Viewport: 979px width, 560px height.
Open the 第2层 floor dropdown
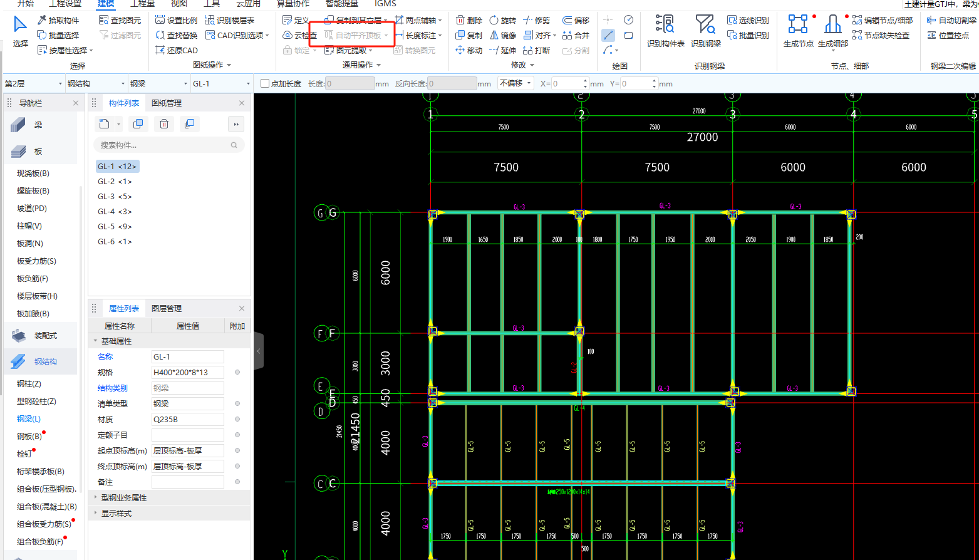pos(33,83)
